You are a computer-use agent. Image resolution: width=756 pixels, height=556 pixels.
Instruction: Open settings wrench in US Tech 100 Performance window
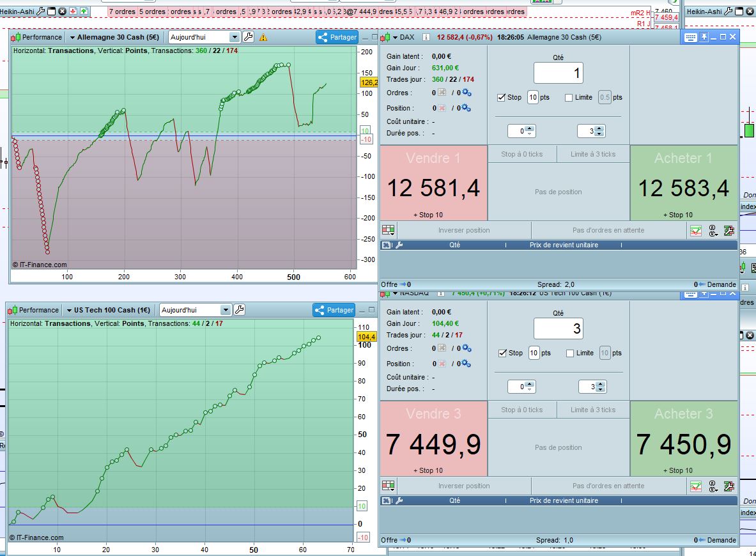tap(239, 310)
